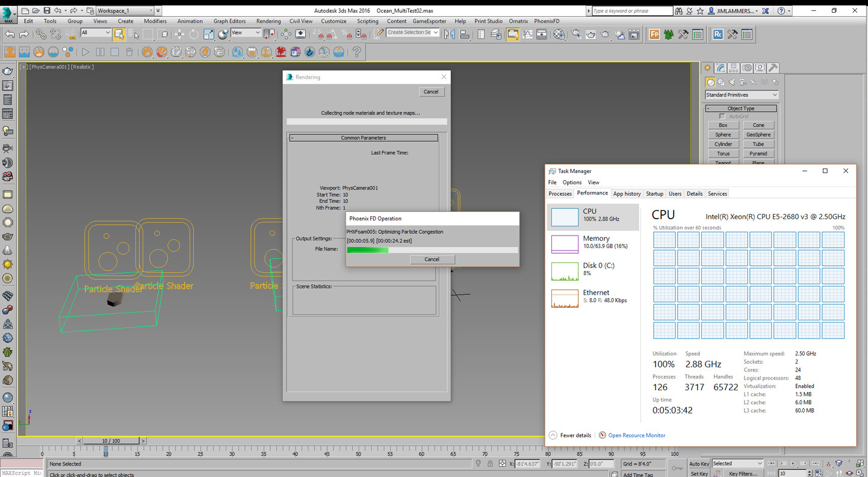Screen dimensions: 868x477
Task: Toggle the Edit Named Selection Sets pencil icon
Action: [379, 34]
